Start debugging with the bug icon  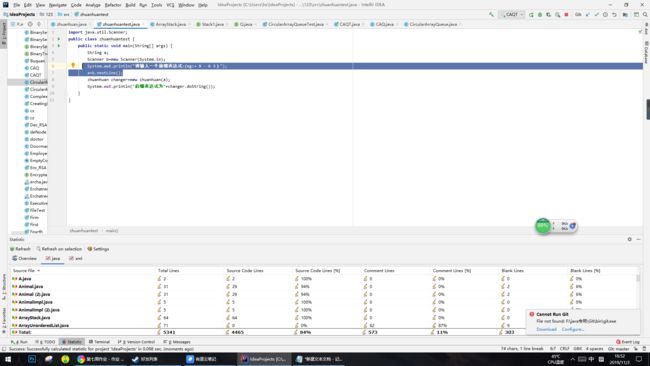[540, 15]
